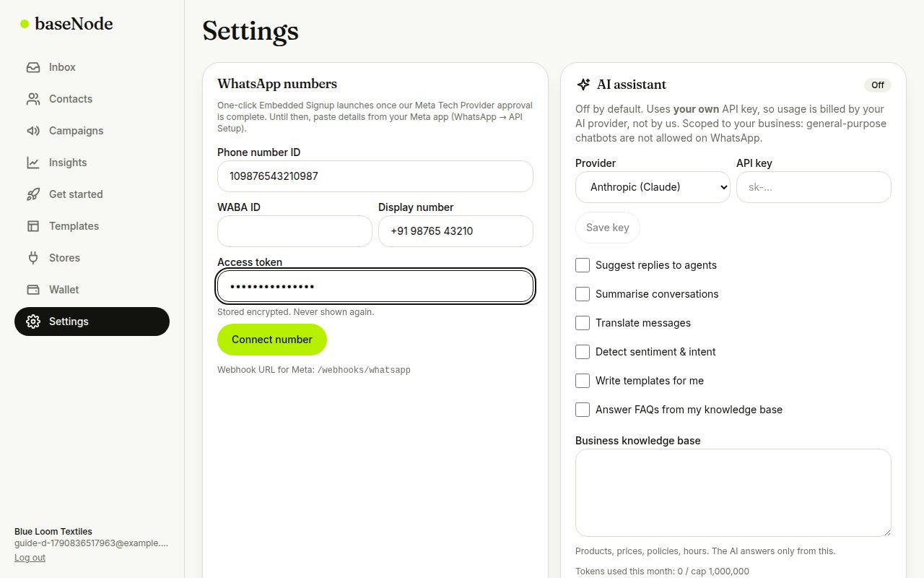
Task: Open the Insights page
Action: [x=92, y=163]
